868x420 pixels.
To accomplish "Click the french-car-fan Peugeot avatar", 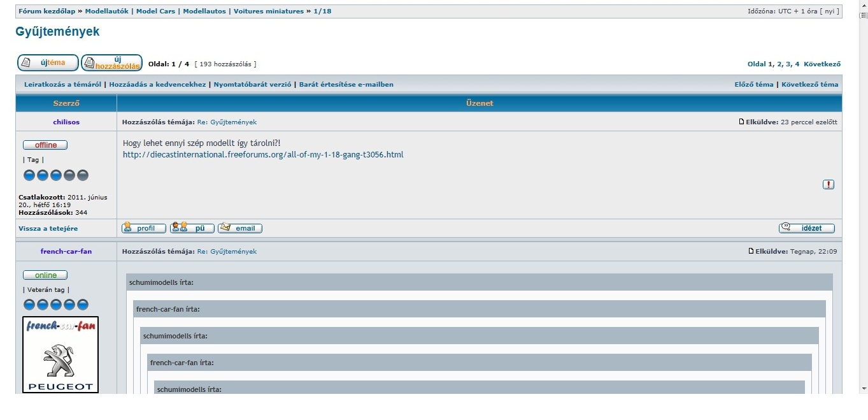I will 60,354.
